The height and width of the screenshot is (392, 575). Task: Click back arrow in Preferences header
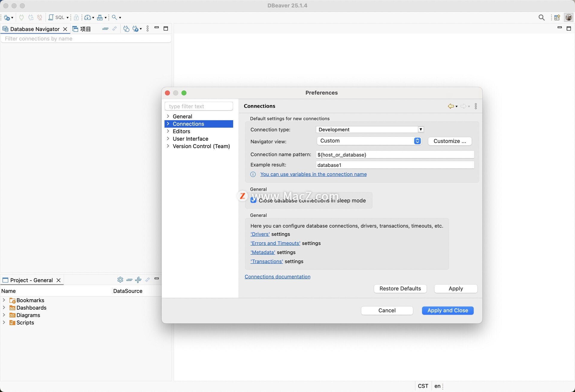[x=451, y=106]
